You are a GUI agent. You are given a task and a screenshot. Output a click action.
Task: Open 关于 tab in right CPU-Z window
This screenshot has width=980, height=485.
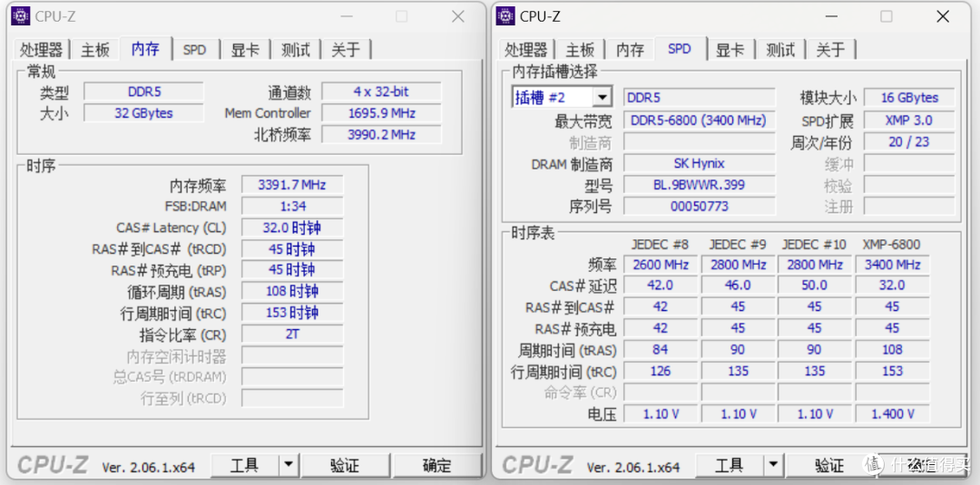point(831,50)
